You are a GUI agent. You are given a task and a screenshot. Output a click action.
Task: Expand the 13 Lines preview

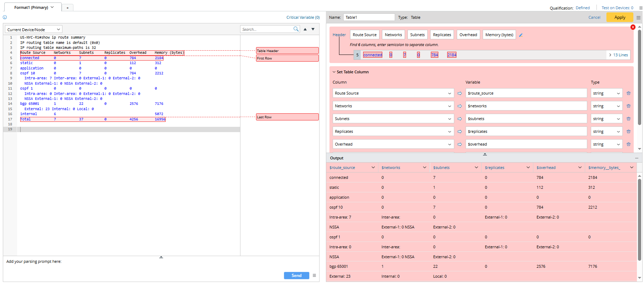(x=618, y=55)
